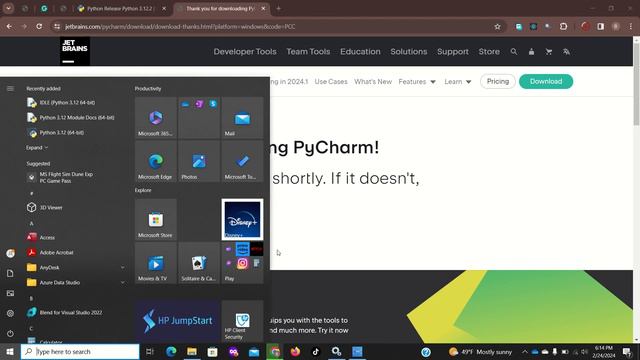Reload the page in Chrome
The image size is (640, 360).
[39, 27]
